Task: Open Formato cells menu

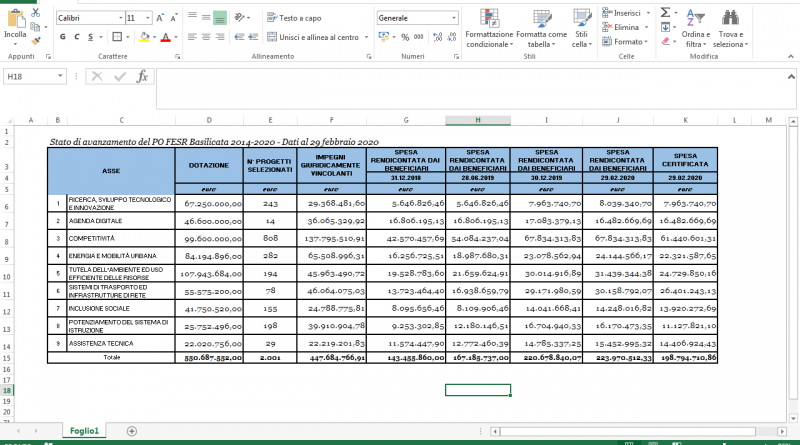Action: (x=624, y=41)
